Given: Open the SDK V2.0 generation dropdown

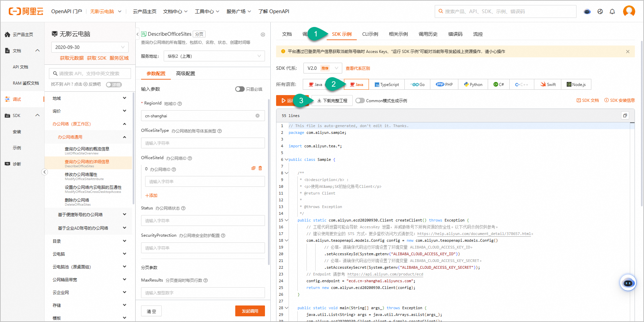Looking at the screenshot, I should (x=323, y=68).
